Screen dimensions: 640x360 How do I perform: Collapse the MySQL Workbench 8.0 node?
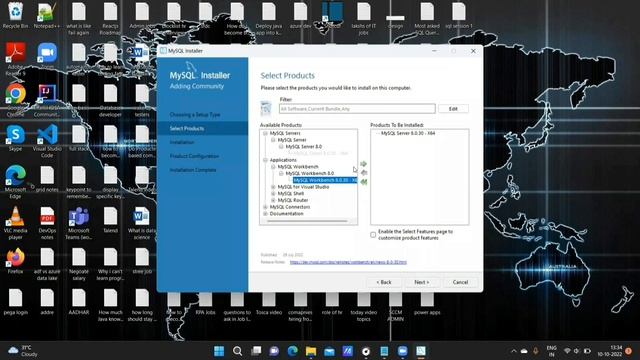coord(281,173)
